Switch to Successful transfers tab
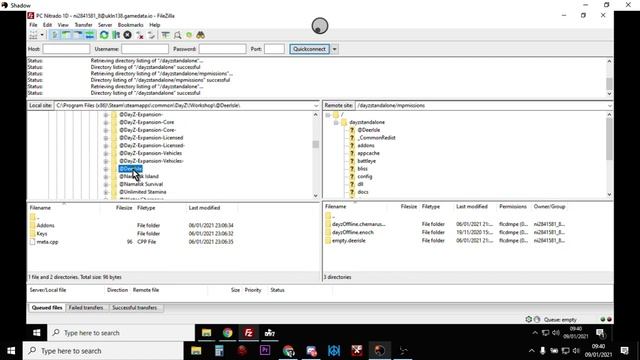Screen dimensions: 640x360 (135, 308)
